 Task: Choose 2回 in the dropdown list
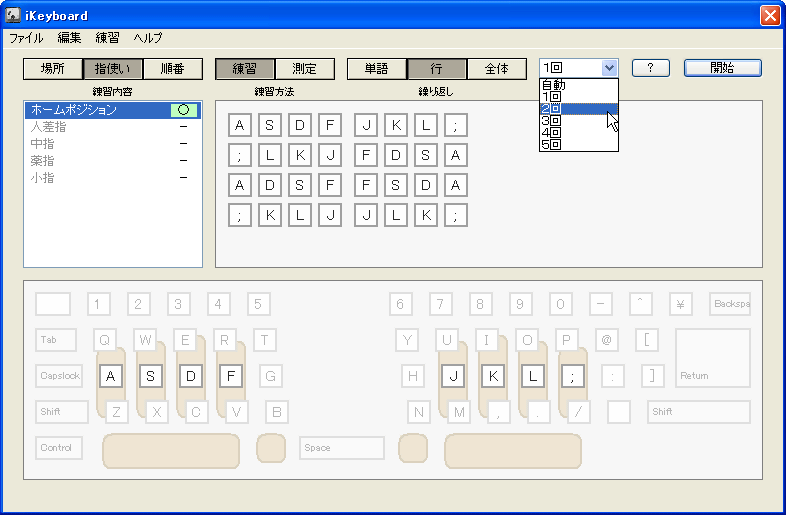[x=578, y=109]
